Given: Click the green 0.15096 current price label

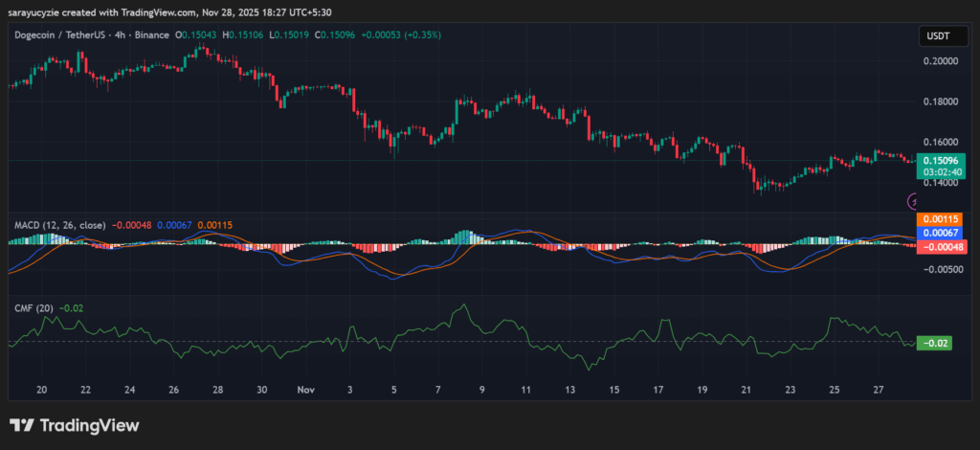Looking at the screenshot, I should pyautogui.click(x=937, y=160).
